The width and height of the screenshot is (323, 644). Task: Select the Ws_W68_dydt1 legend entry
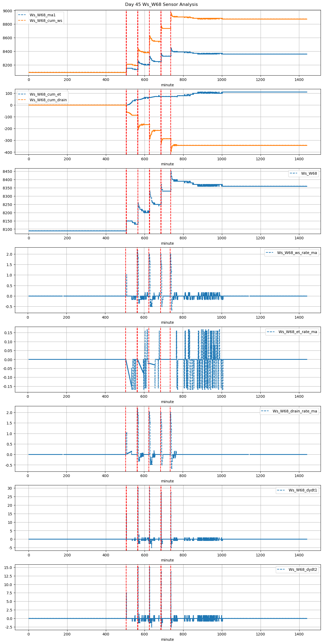(x=303, y=490)
